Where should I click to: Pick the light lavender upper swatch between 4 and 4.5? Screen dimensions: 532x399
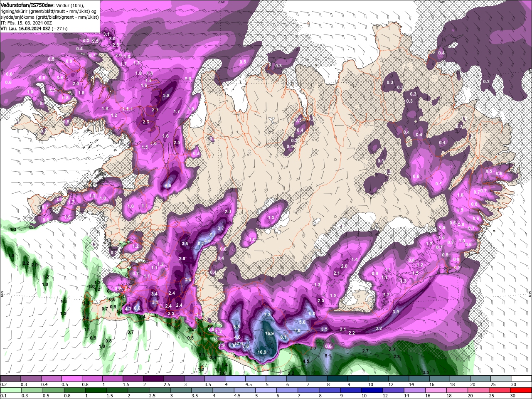(235, 379)
